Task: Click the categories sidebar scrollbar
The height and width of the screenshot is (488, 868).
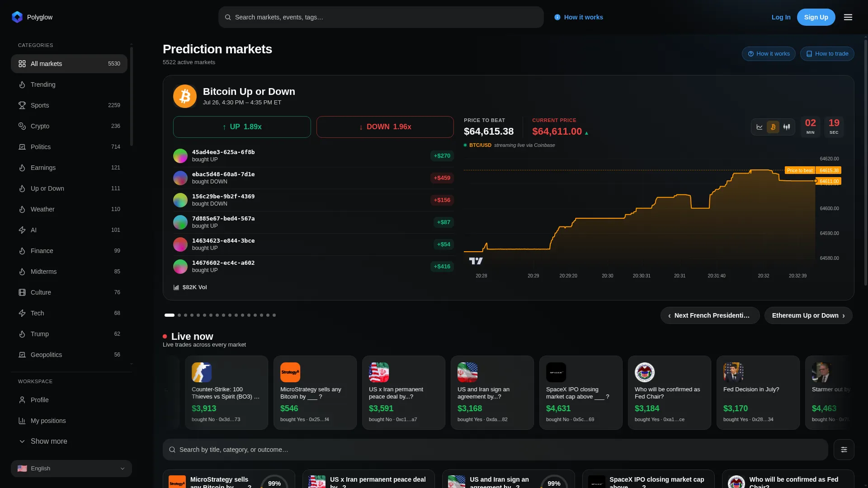Action: point(132,96)
